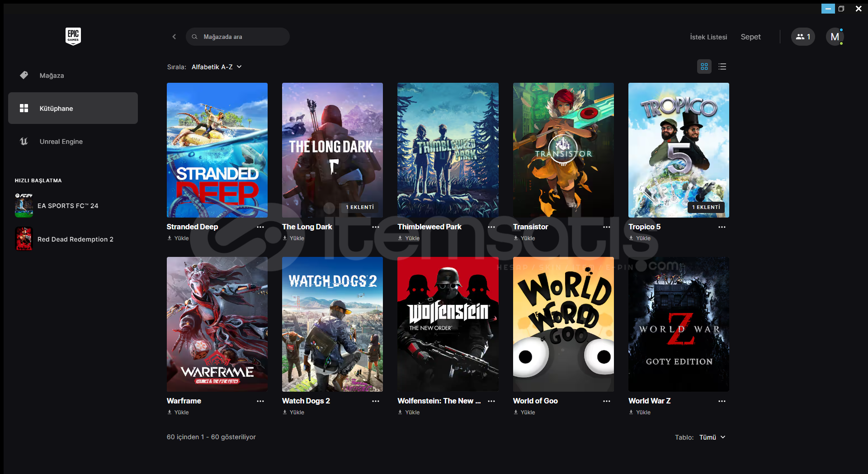The width and height of the screenshot is (868, 474).
Task: Install World War Z via Yükle
Action: tap(640, 412)
